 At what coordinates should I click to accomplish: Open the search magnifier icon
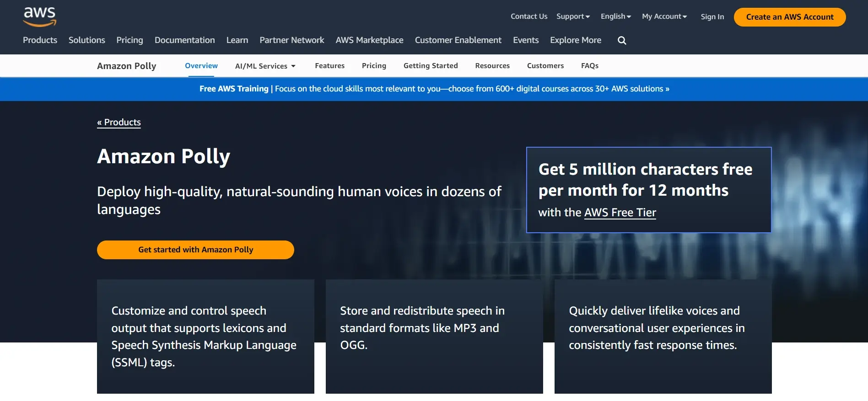(x=622, y=40)
